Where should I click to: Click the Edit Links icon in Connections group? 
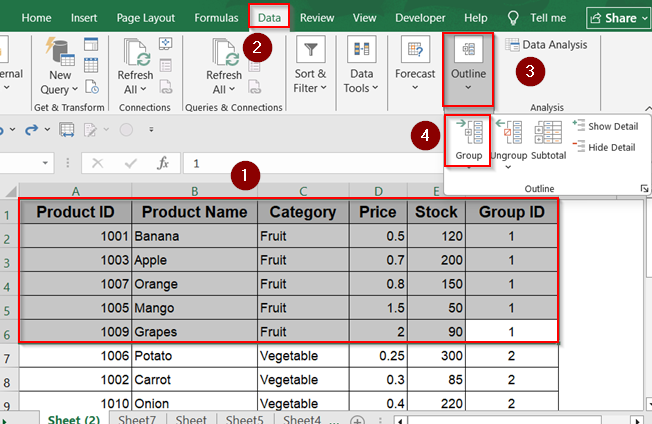(166, 87)
